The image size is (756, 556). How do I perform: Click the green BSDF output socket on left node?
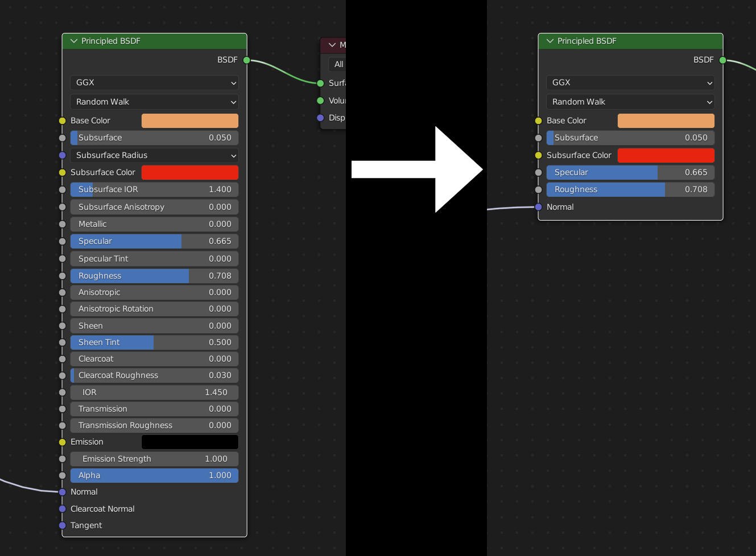coord(247,60)
